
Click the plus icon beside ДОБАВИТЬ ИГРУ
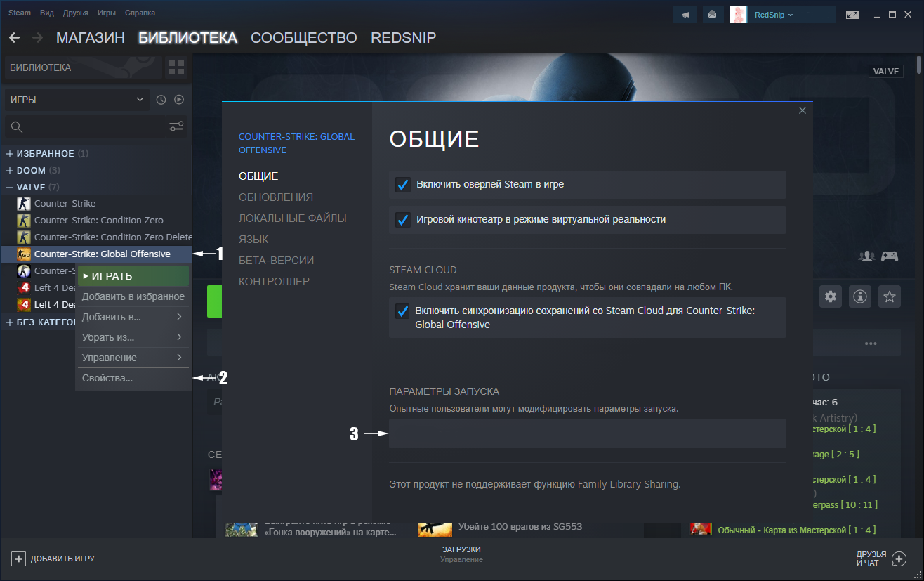[18, 559]
